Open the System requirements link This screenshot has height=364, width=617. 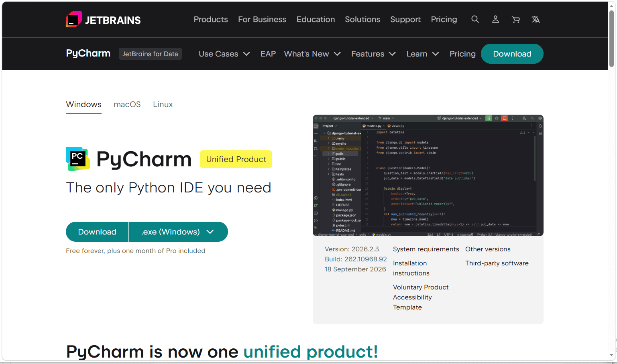click(x=426, y=249)
